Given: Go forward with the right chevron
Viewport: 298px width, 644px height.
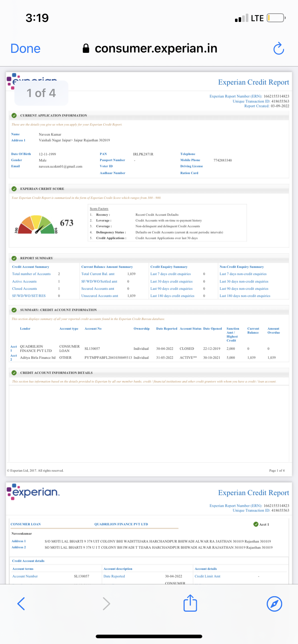Looking at the screenshot, I should click(x=106, y=603).
